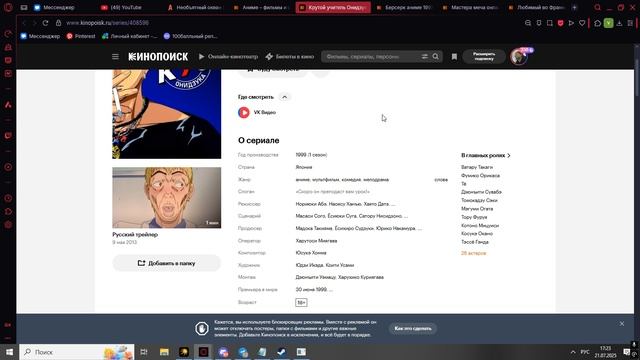This screenshot has width=640, height=360.
Task: Open browser downloads icon
Action: [619, 23]
